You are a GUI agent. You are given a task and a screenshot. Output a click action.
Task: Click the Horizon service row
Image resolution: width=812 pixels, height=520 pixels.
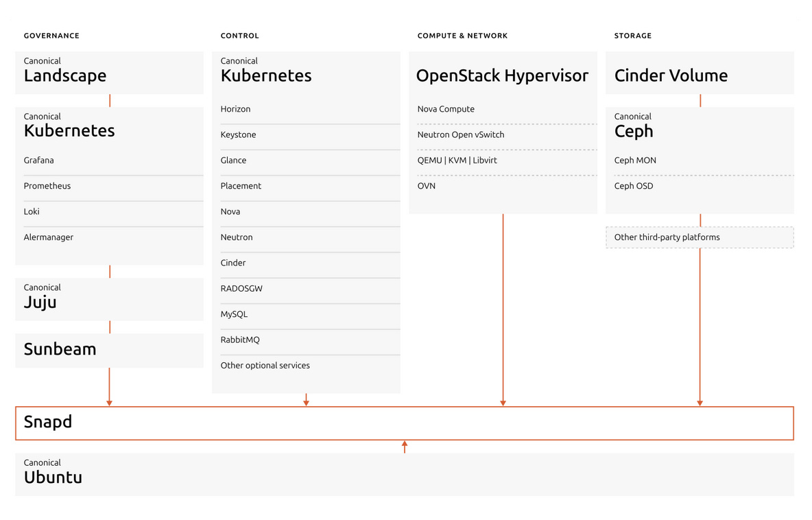point(310,109)
